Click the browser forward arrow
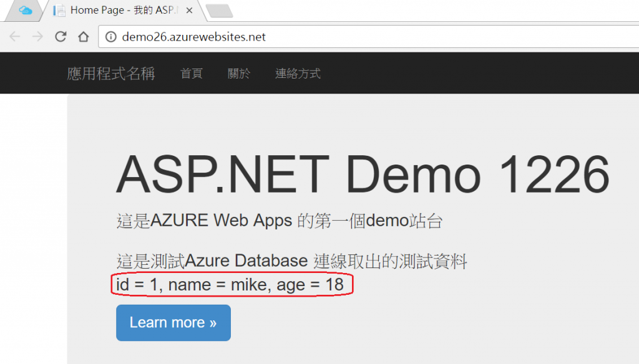The image size is (639, 364). pos(37,37)
